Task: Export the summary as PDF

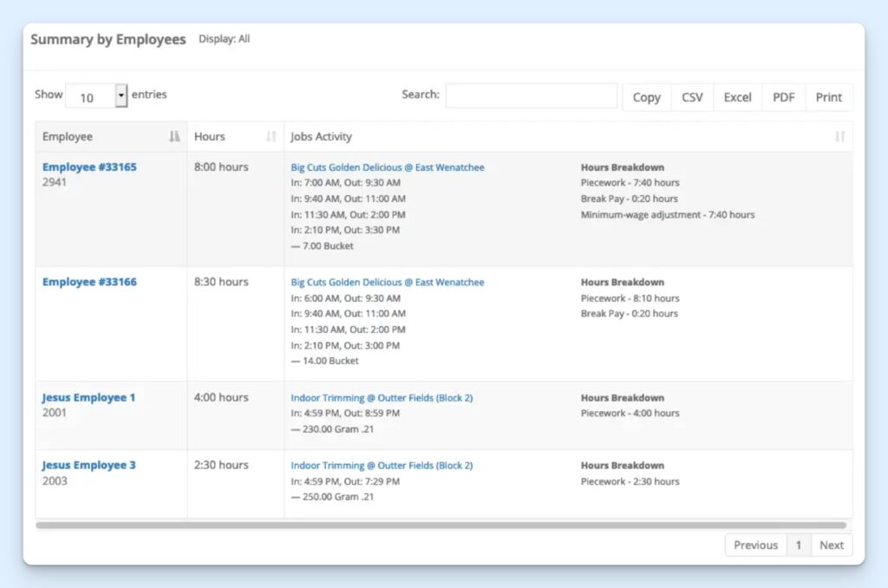Action: tap(783, 97)
